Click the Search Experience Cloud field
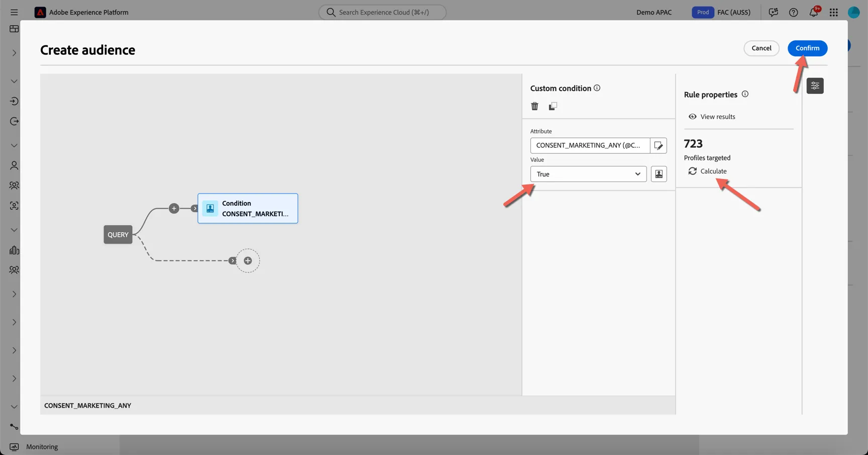Screen dimensions: 868x455 coord(382,12)
